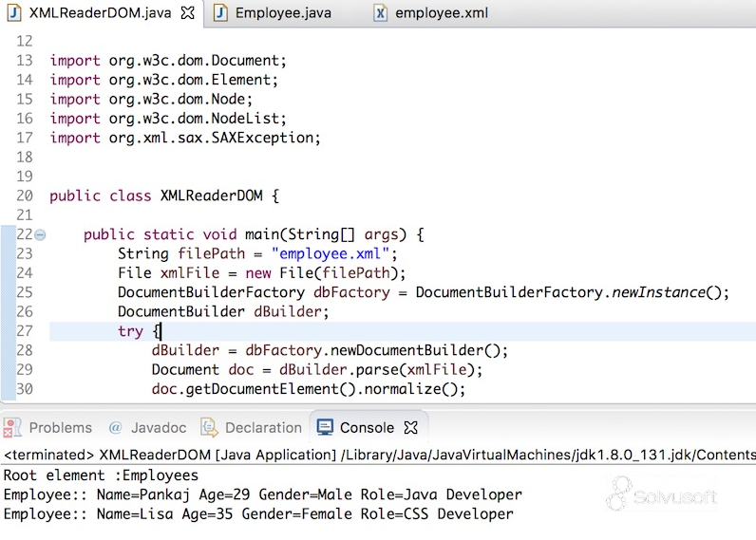756x540 pixels.
Task: Click the File xmlFile = new File line
Action: tap(262, 273)
